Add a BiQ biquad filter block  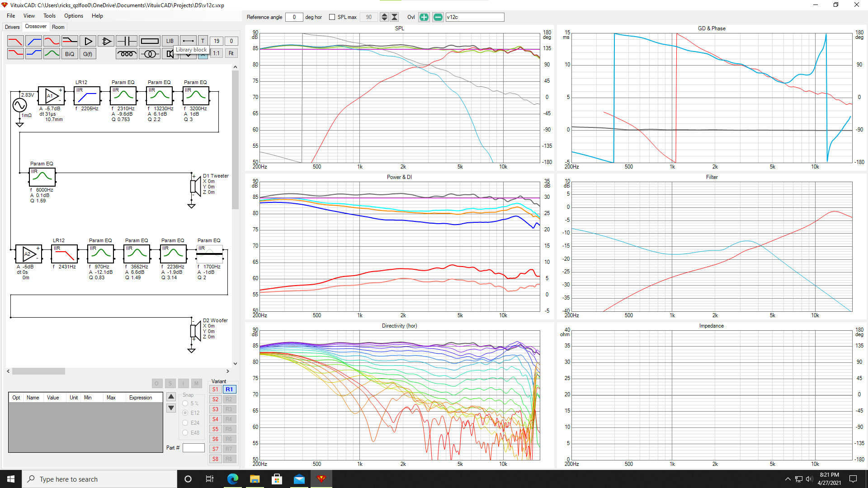tap(70, 54)
